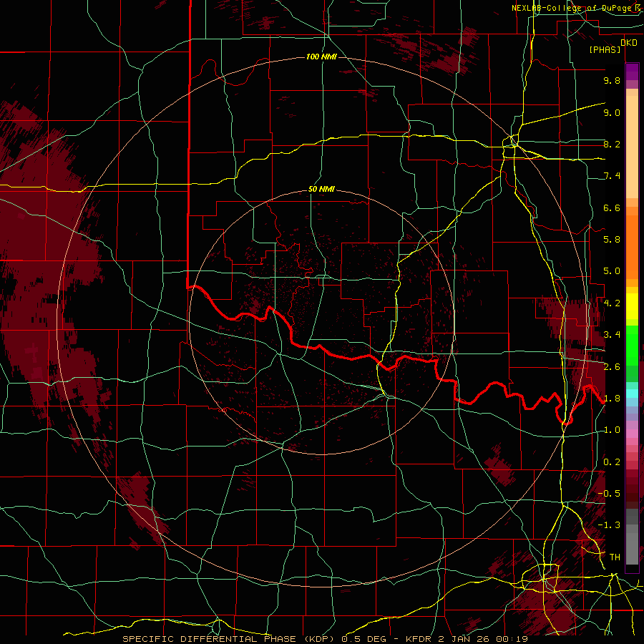
Task: Click the 9.8 scale value
Action: 612,80
